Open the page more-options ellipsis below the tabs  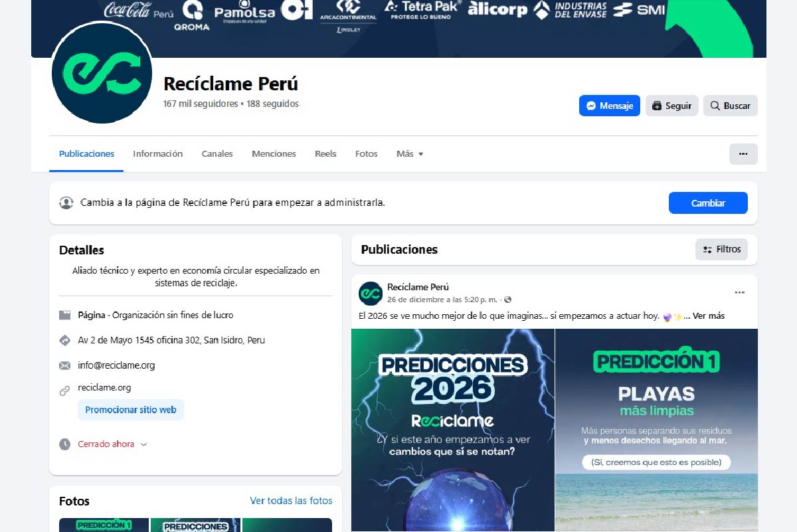[743, 153]
